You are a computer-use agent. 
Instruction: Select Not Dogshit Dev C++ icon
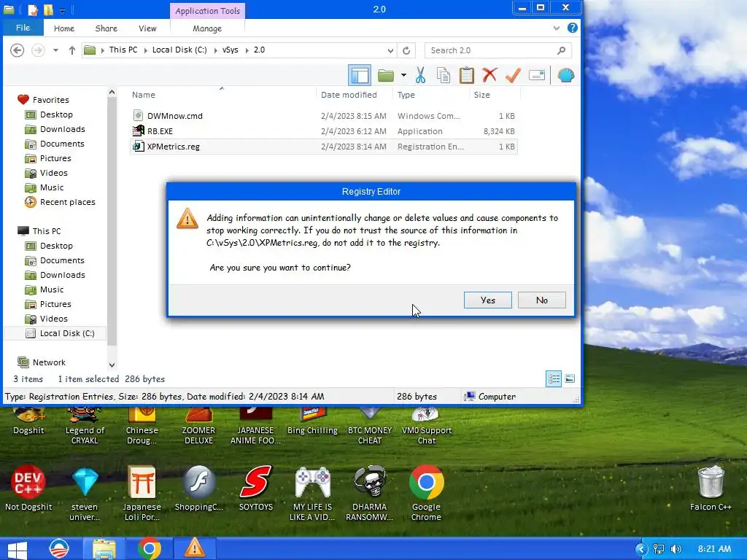(x=28, y=488)
